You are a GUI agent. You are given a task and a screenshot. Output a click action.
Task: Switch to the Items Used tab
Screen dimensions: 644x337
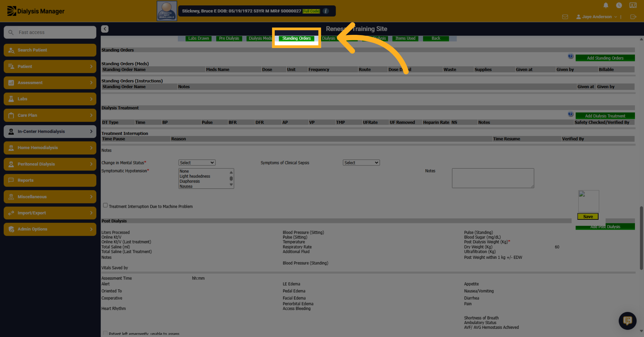pos(405,38)
